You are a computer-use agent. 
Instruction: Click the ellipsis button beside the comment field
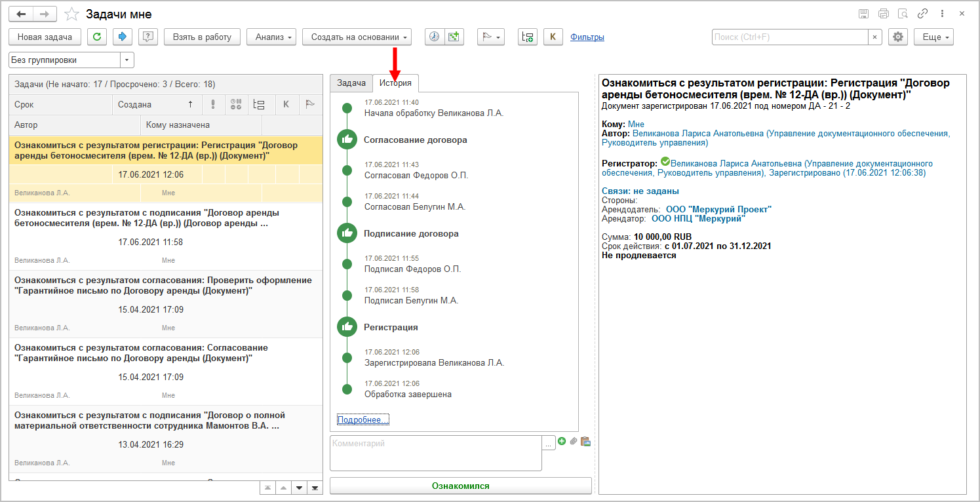coord(549,443)
